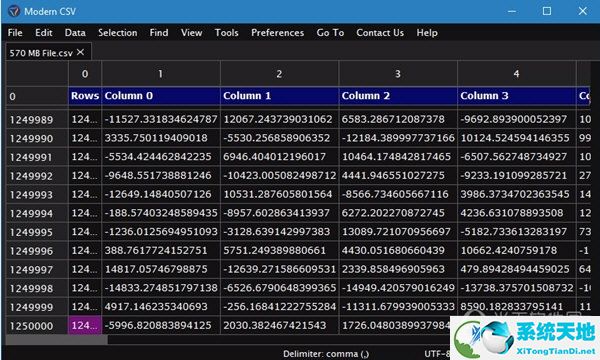The height and width of the screenshot is (360, 600).
Task: Select column header 0
Action: tap(85, 74)
